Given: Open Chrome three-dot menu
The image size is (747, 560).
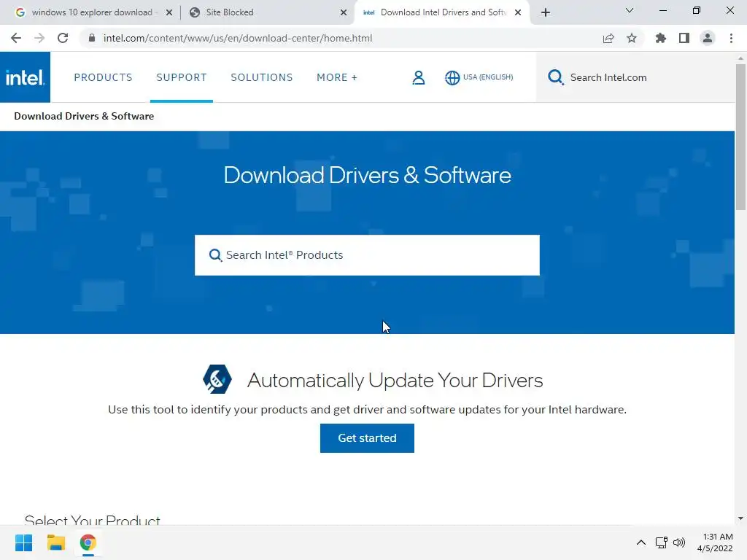Looking at the screenshot, I should (x=731, y=38).
